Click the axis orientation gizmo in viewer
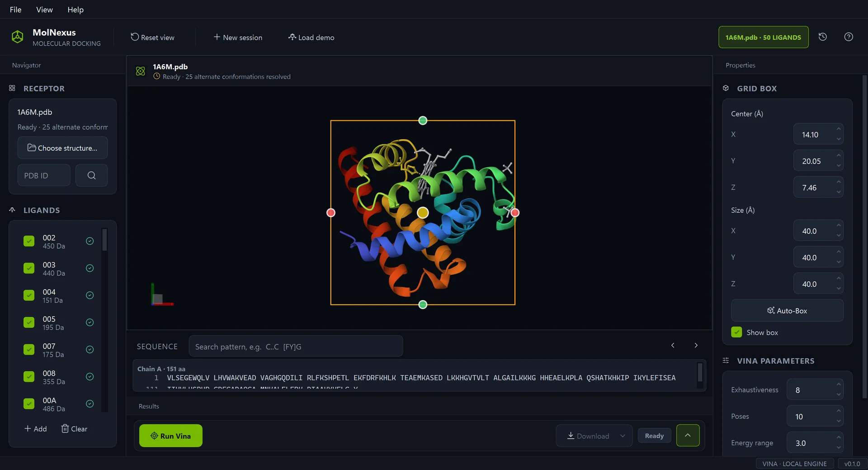Screen dimensions: 868x470 [162, 295]
